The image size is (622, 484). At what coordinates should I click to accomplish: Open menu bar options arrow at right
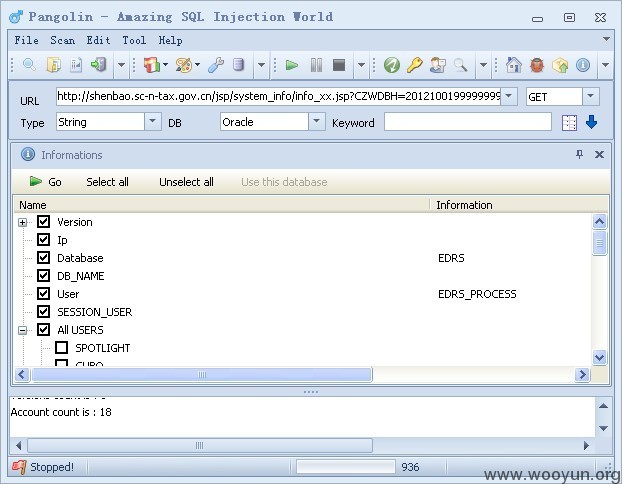pos(606,39)
